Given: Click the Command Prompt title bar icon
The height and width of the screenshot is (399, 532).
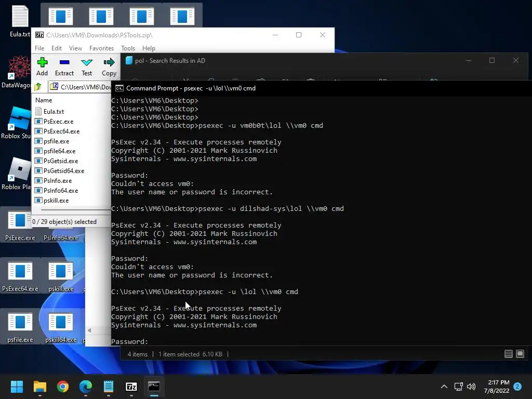Looking at the screenshot, I should click(119, 88).
